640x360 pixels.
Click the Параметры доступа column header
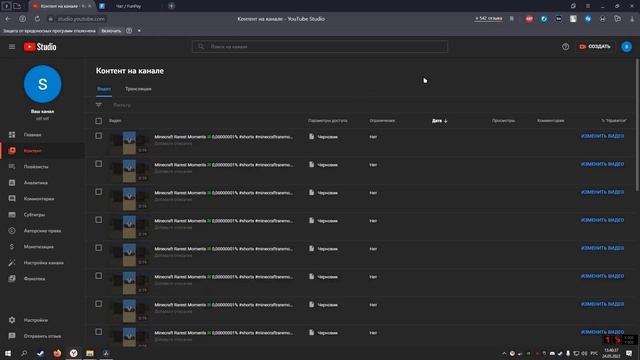[328, 121]
